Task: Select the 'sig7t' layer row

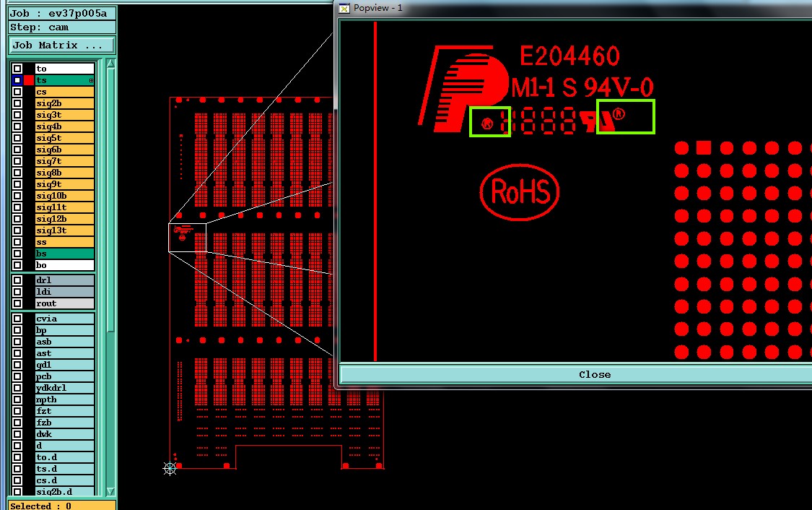Action: [x=65, y=161]
